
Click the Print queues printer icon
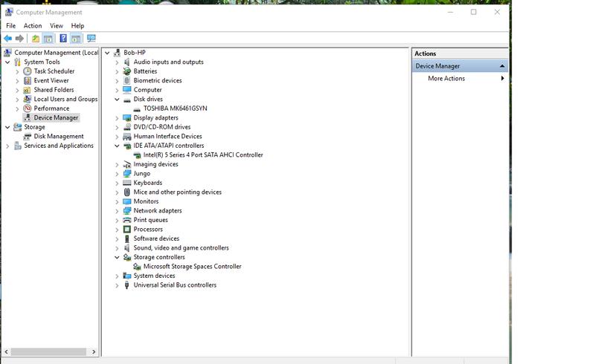tap(127, 220)
